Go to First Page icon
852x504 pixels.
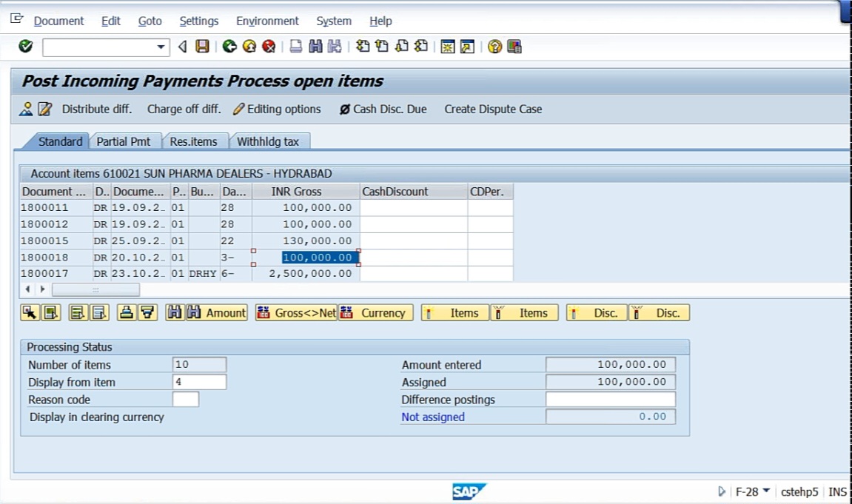[x=363, y=47]
